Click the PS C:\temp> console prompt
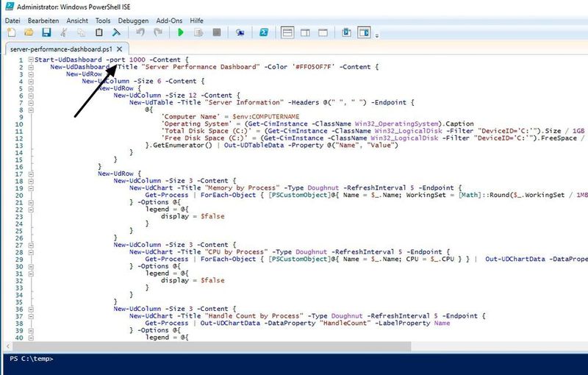 32,359
